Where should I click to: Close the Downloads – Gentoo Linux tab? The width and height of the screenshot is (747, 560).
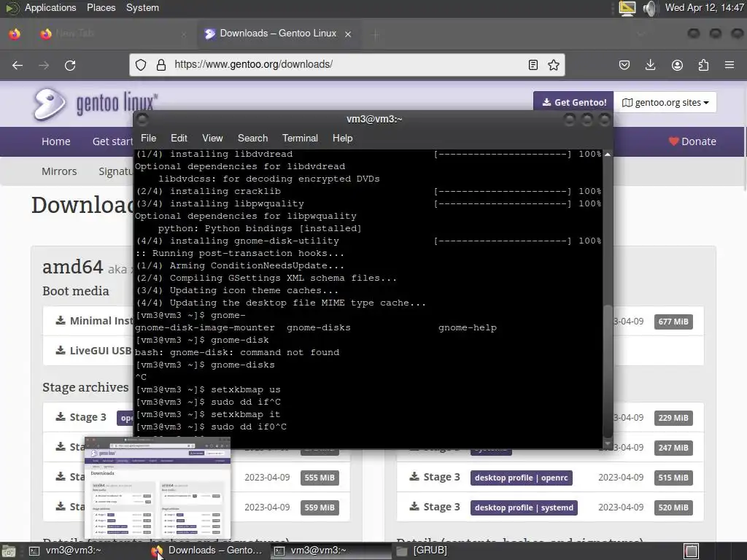[348, 34]
